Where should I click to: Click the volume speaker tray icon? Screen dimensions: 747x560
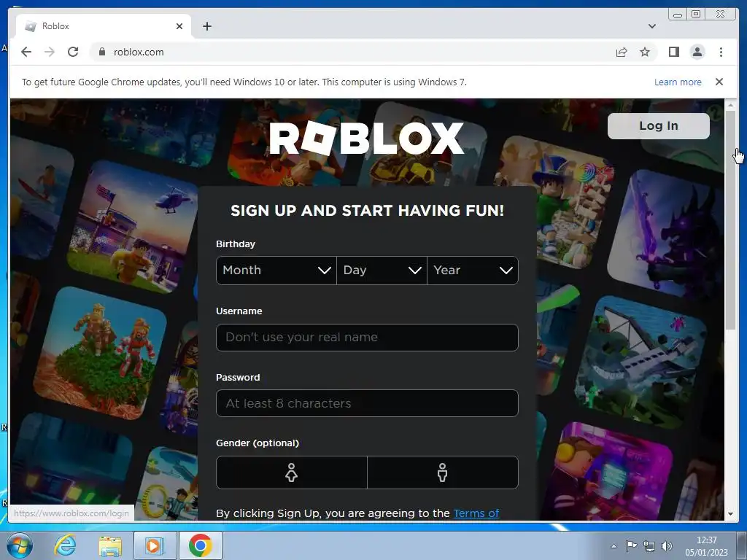tap(667, 545)
